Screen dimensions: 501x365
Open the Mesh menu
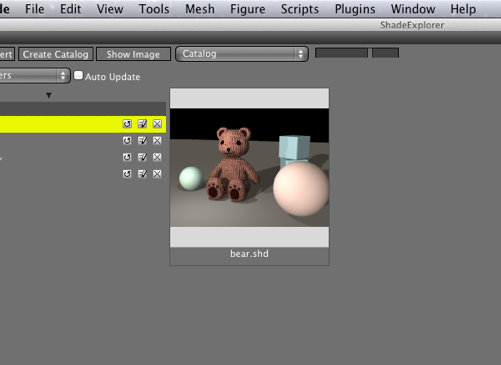click(x=200, y=9)
